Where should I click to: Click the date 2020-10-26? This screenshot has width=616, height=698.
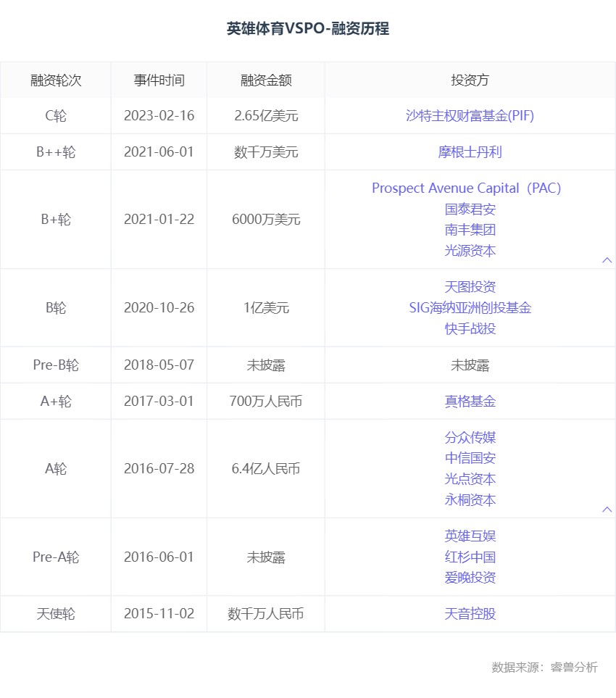159,308
